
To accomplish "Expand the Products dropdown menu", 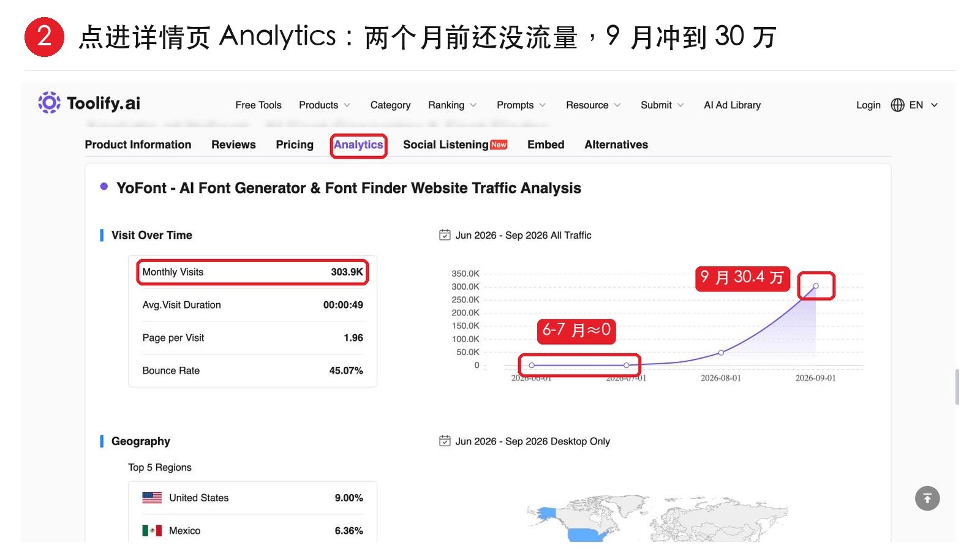I will pos(325,105).
